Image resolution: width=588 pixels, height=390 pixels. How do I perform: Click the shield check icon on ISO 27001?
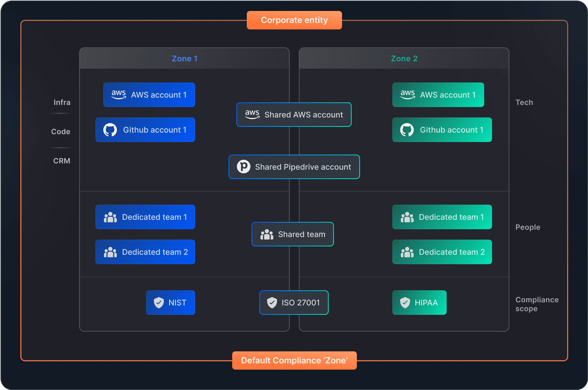[x=272, y=303]
